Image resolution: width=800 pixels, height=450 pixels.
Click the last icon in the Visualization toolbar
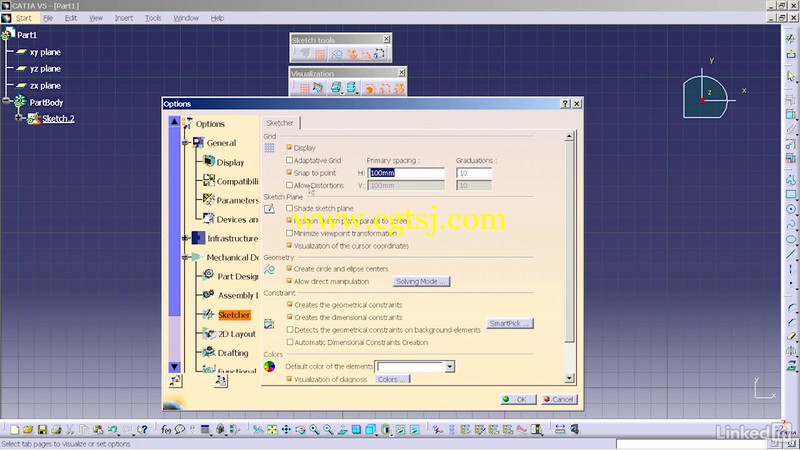399,88
